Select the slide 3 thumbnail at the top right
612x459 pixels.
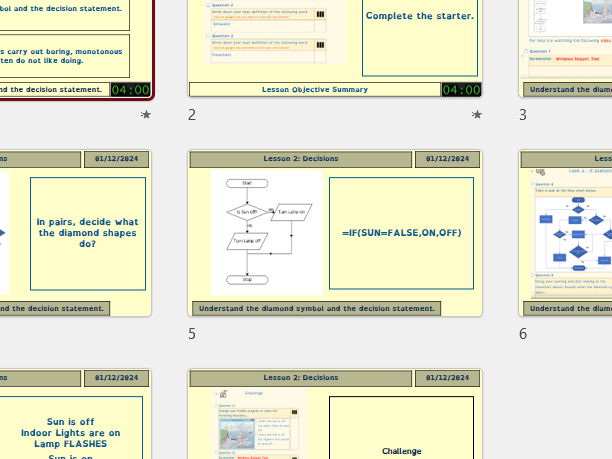click(565, 48)
